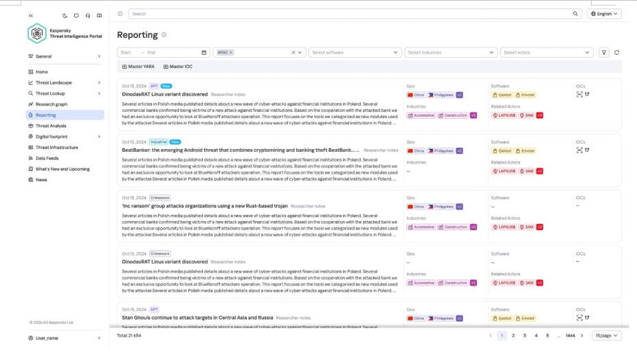Open the date range calendar icon
Viewport: 637px width, 364px height.
pyautogui.click(x=204, y=52)
